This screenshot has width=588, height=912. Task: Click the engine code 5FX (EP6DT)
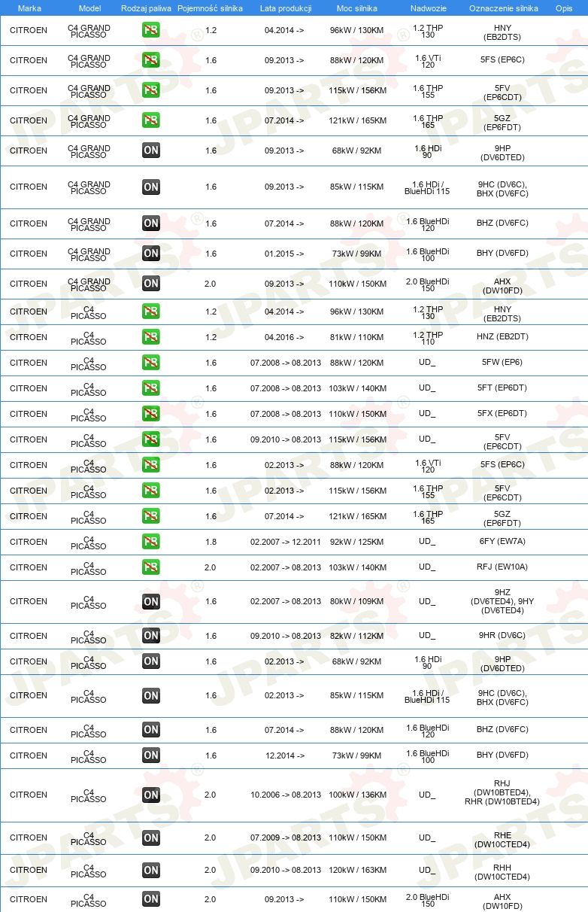(502, 414)
